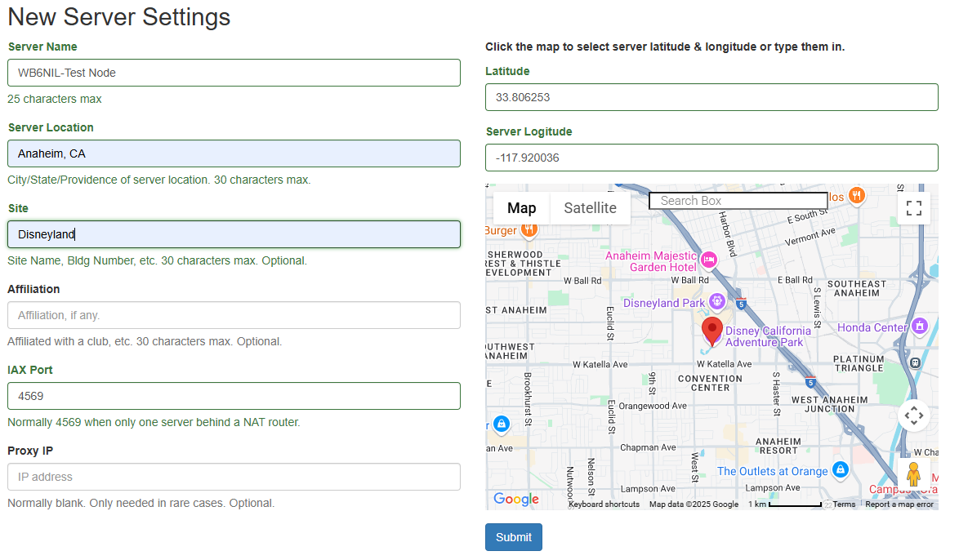Click the 'Orangewood Ave' street label
959x560 pixels.
tap(653, 406)
